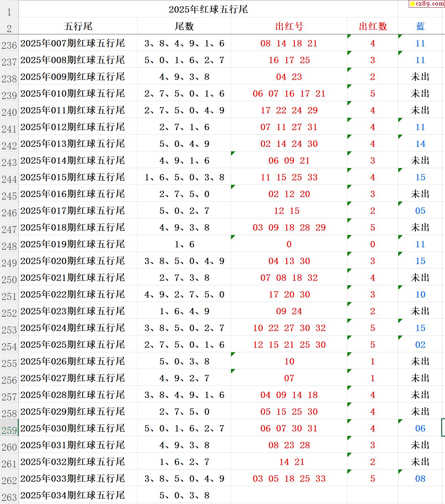Select red count cell 5 in row 239
This screenshot has height=504, width=445.
pos(373,93)
